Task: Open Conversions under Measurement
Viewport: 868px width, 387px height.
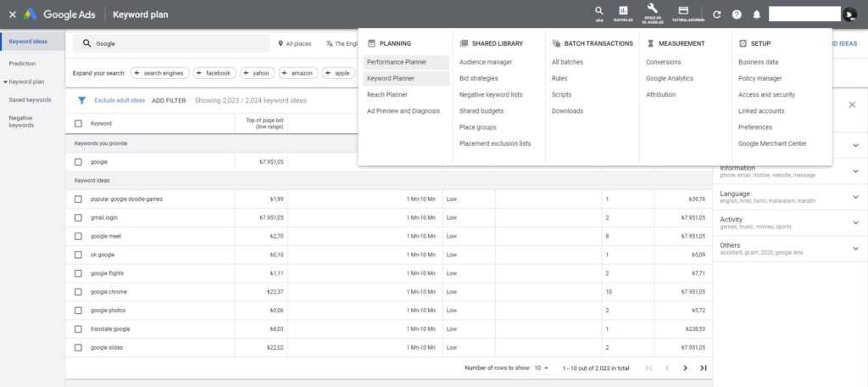Action: [x=663, y=62]
